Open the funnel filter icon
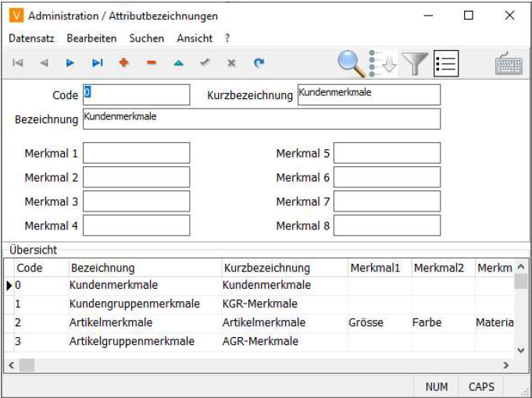 pos(415,63)
